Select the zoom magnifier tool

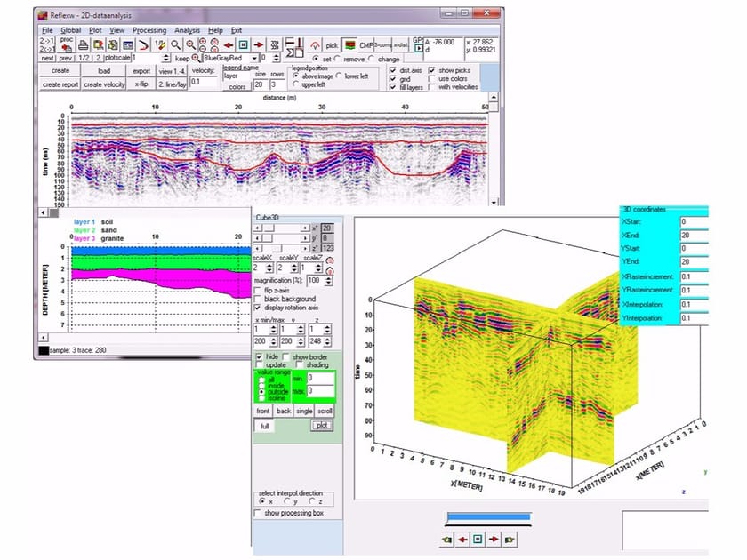[x=173, y=43]
